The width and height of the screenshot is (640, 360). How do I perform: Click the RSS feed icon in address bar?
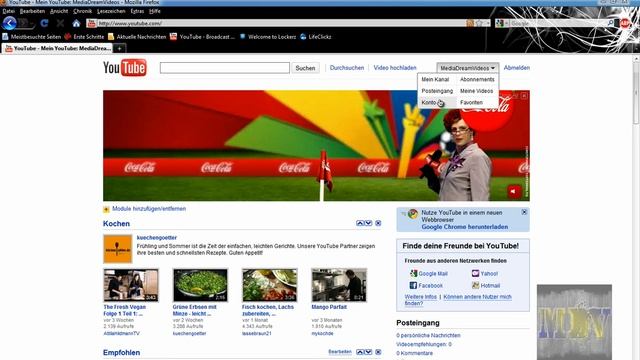pos(470,23)
